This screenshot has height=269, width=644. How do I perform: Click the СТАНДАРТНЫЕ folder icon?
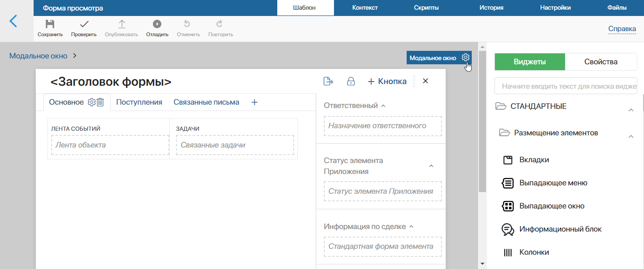click(501, 106)
